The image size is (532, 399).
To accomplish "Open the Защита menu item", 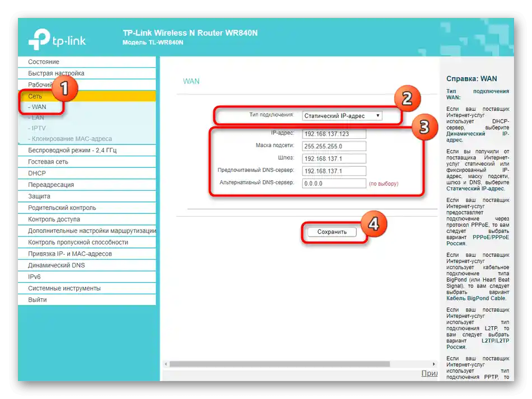I will [87, 196].
